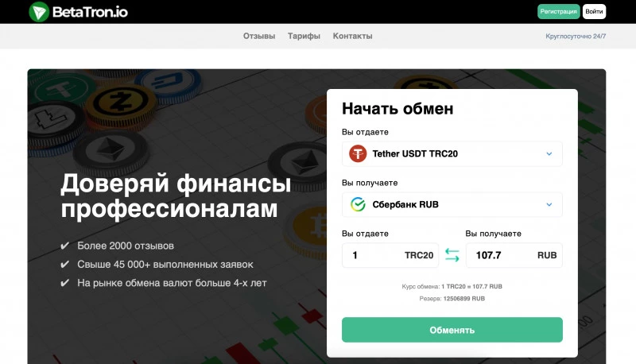This screenshot has width=636, height=364.
Task: Click the checkmark beside Свыше 45 000+ заявок
Action: coord(65,265)
